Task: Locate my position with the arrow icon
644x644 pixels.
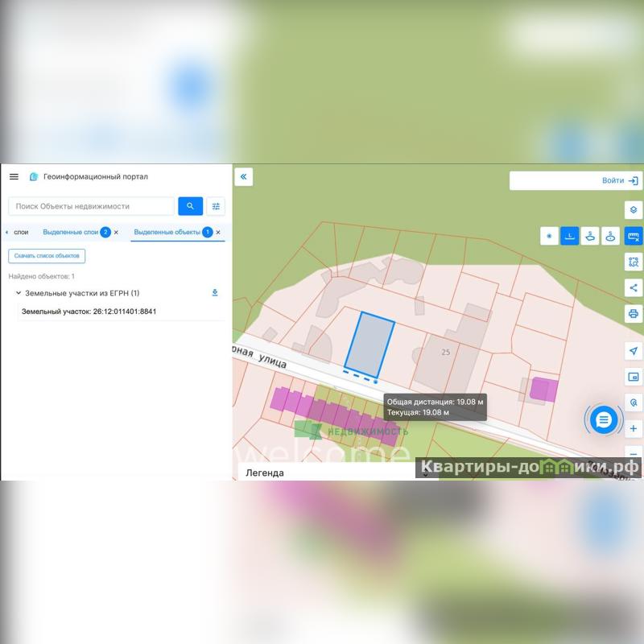Action: [x=634, y=352]
